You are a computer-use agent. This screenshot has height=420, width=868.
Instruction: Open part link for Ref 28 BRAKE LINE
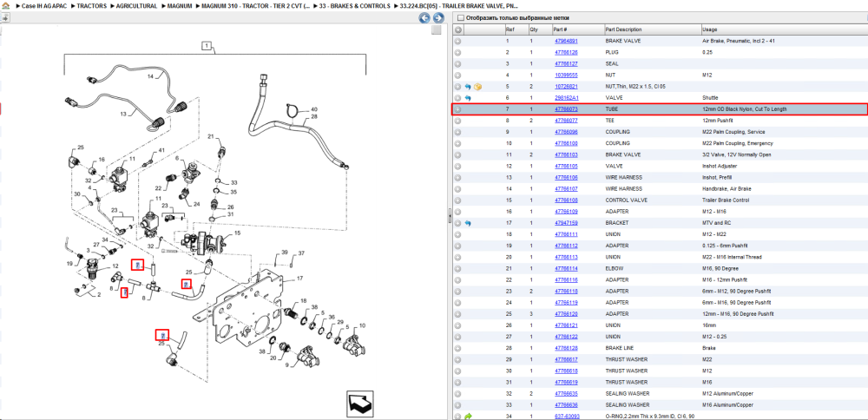coord(566,348)
